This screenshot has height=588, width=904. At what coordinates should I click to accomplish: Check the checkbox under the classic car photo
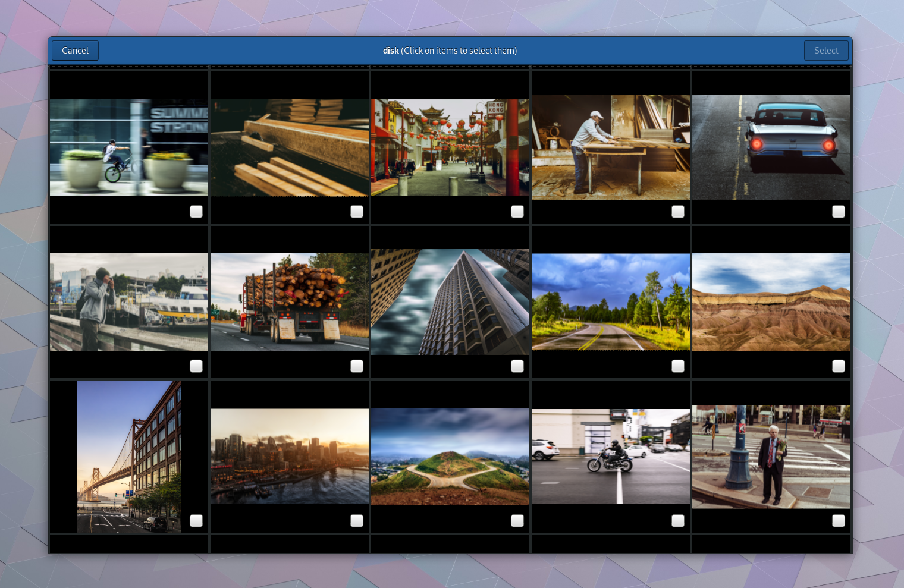[839, 211]
